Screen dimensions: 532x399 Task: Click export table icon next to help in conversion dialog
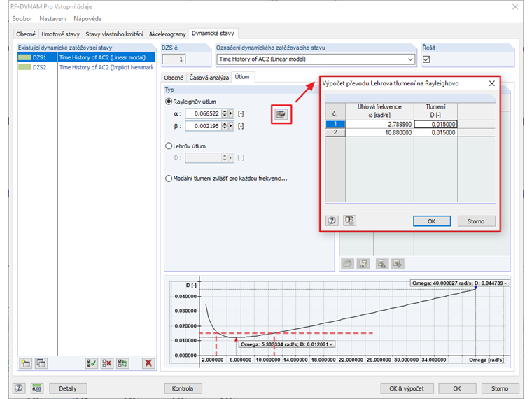[349, 220]
